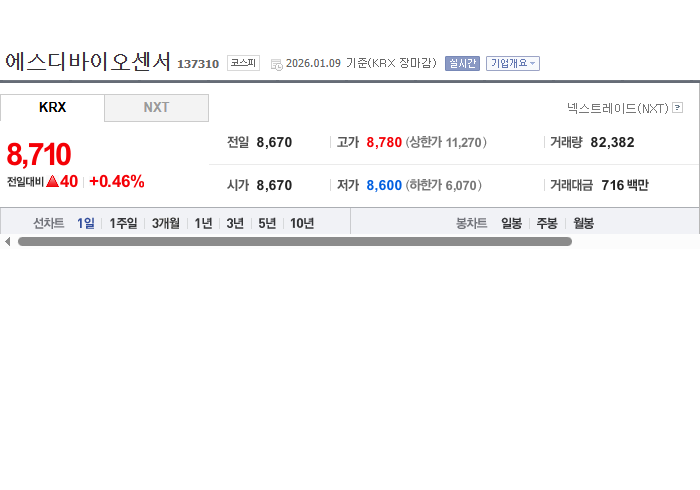
Task: Select the 3년 line chart period
Action: [235, 223]
